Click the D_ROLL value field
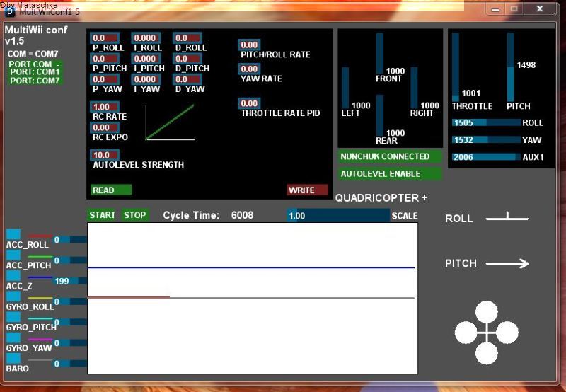The image size is (566, 392). 187,38
